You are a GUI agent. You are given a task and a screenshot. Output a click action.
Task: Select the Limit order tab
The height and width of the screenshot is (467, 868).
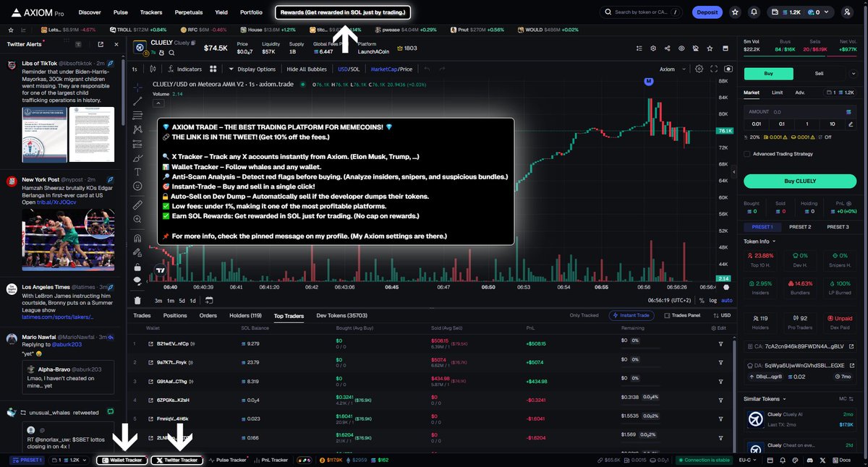[x=777, y=93]
